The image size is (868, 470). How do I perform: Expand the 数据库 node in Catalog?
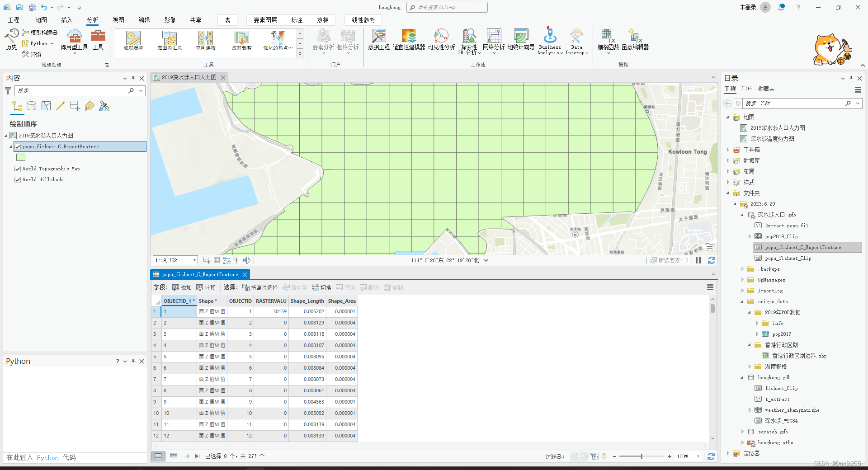[x=728, y=160]
